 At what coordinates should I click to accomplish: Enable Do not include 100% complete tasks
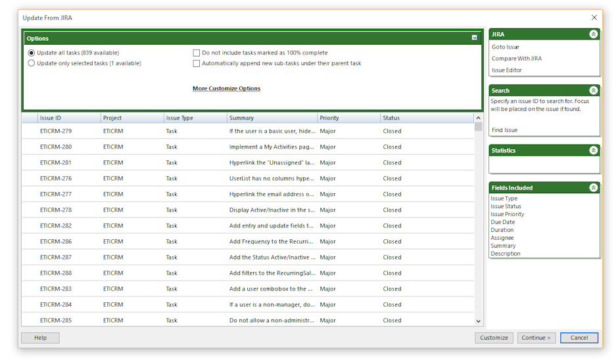(197, 53)
